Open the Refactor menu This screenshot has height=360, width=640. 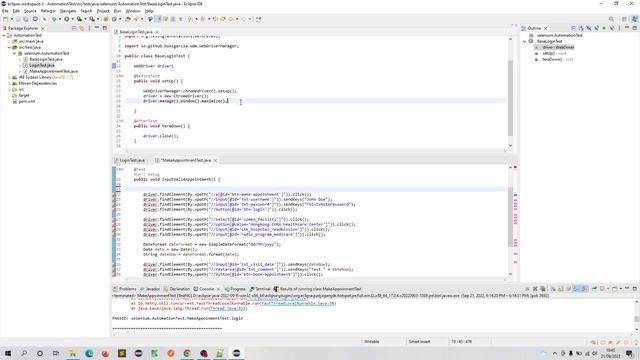tap(48, 11)
